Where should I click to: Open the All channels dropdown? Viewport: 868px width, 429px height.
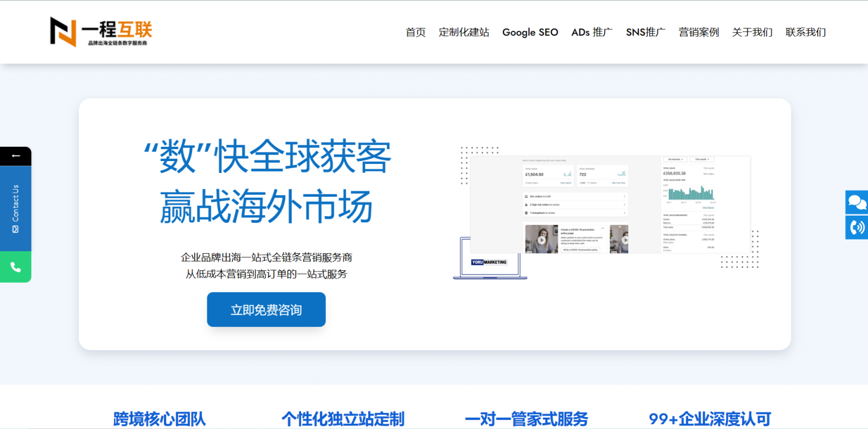(x=675, y=159)
